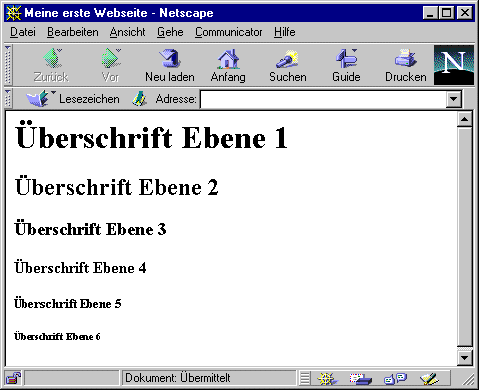Click the scrollbar down arrow
This screenshot has width=479, height=390.
[x=465, y=358]
